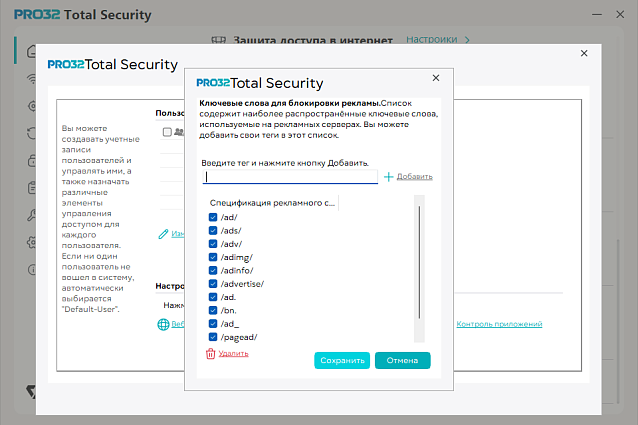Click the red trash bin icon
Image resolution: width=638 pixels, height=425 pixels.
point(210,354)
